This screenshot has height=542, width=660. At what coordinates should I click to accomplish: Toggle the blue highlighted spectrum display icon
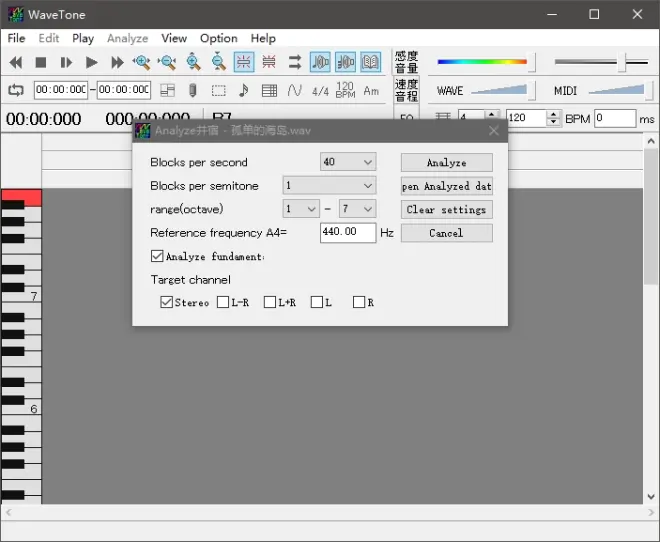[x=244, y=62]
